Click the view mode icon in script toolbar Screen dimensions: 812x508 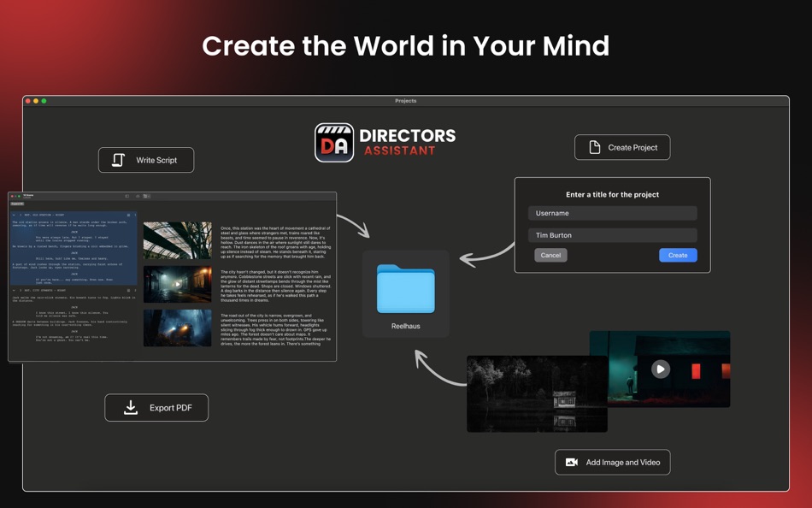[x=146, y=196]
